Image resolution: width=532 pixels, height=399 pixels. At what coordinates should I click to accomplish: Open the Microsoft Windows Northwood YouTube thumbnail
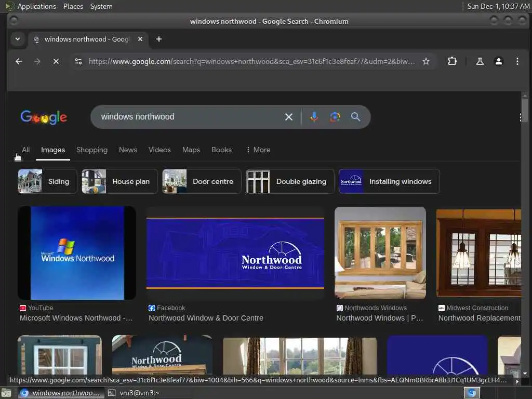pyautogui.click(x=77, y=253)
